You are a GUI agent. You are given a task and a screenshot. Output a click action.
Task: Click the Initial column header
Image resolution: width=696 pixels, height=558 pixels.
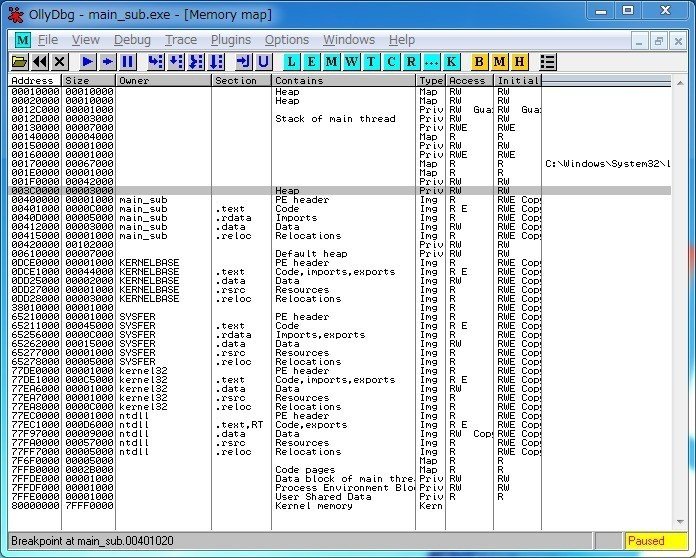[x=518, y=81]
